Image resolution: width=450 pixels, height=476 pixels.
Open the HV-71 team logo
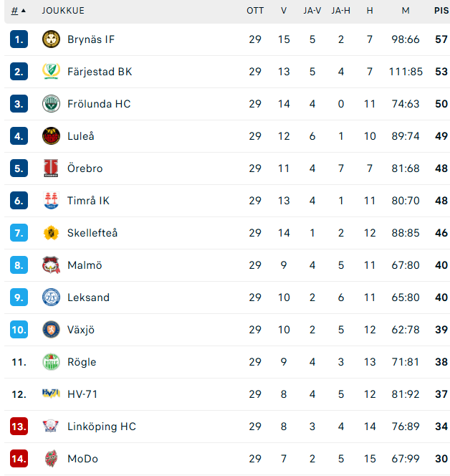coord(51,394)
